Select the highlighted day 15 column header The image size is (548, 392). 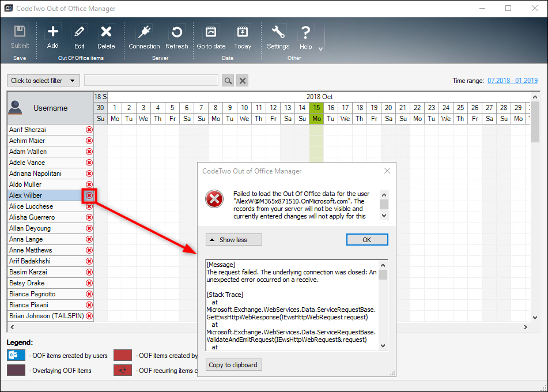point(316,113)
